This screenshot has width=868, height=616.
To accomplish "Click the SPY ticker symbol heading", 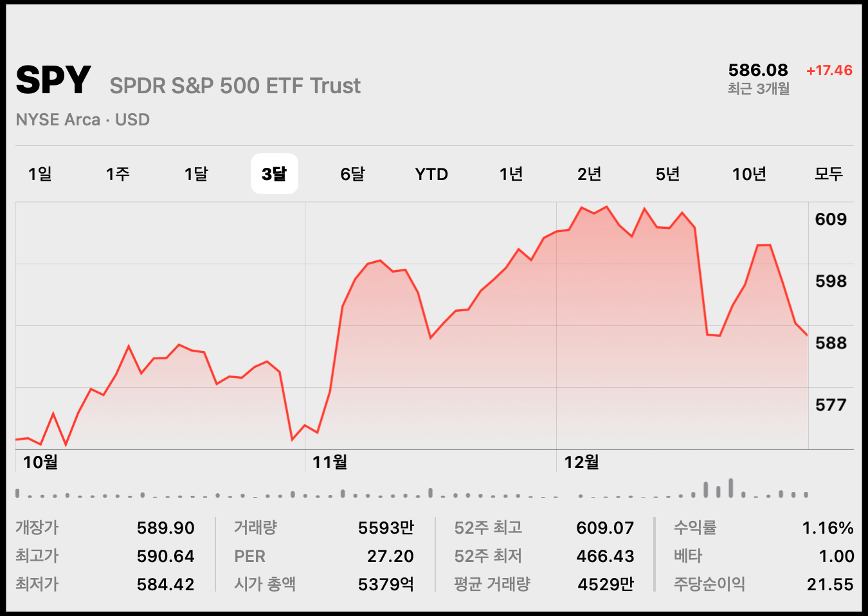I will [53, 80].
